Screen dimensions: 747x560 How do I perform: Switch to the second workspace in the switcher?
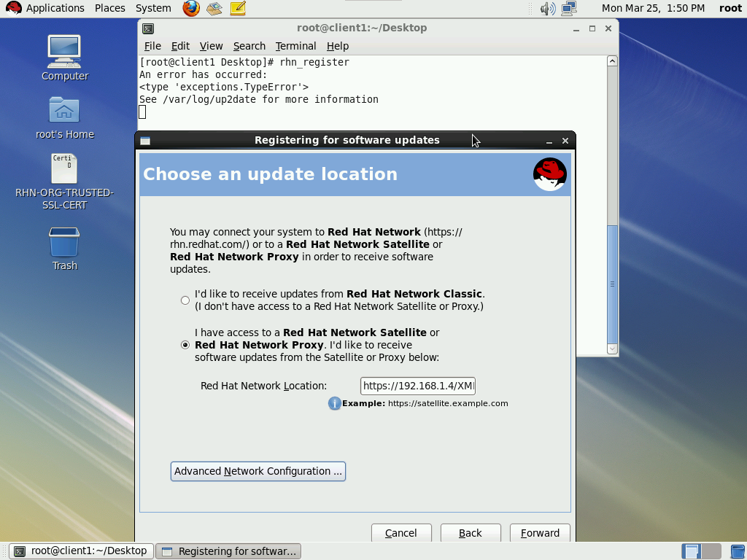tap(711, 551)
